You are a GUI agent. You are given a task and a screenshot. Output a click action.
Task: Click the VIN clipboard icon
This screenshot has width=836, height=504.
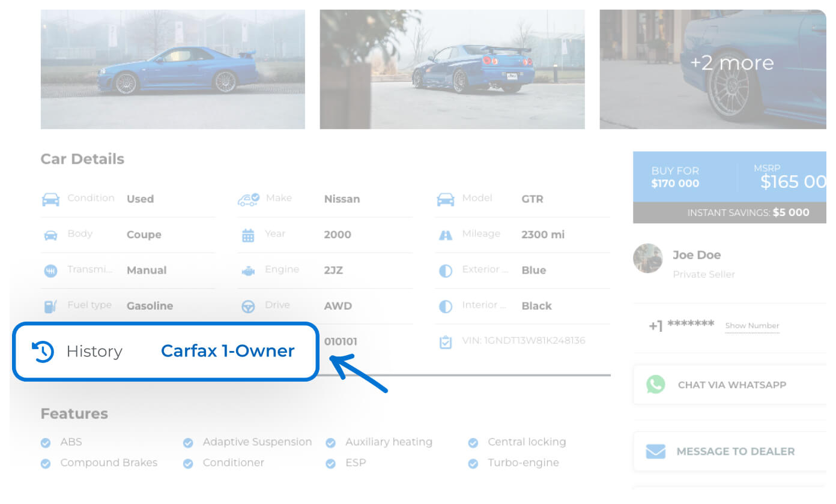[x=445, y=342]
